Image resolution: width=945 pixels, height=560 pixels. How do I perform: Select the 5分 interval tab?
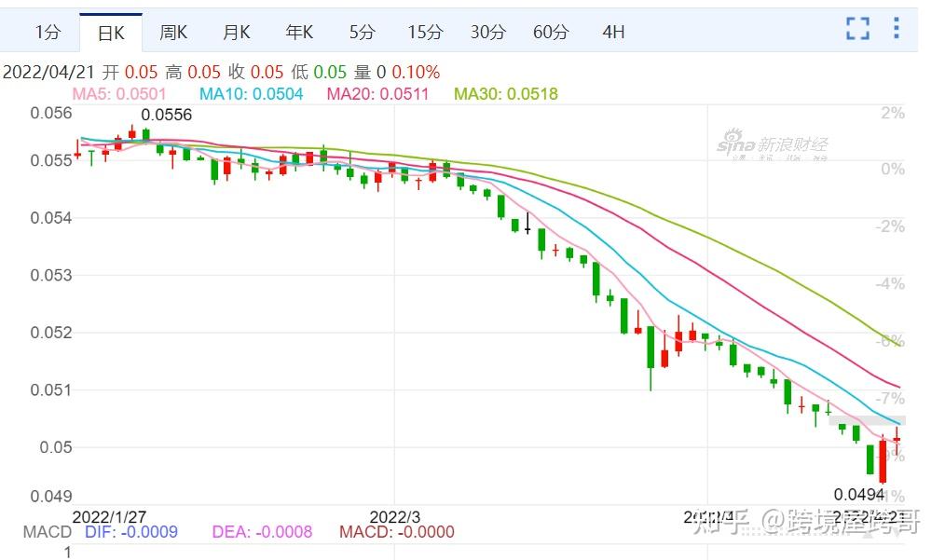(x=363, y=32)
